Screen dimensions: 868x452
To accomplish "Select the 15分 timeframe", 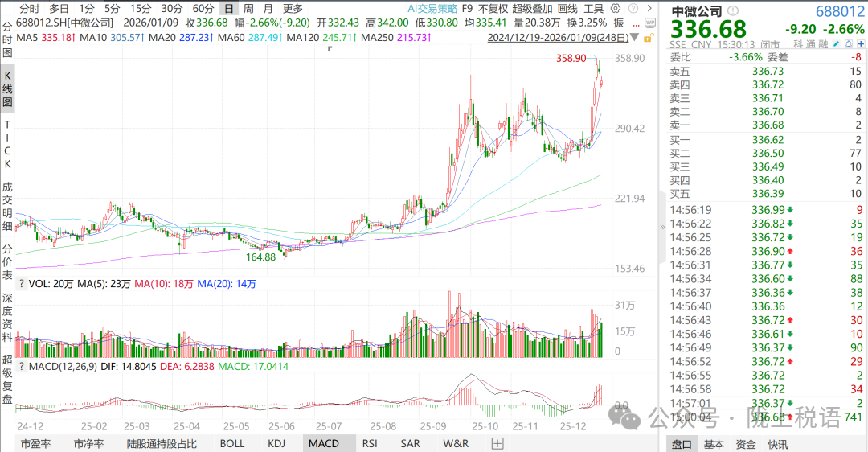I will (x=141, y=8).
